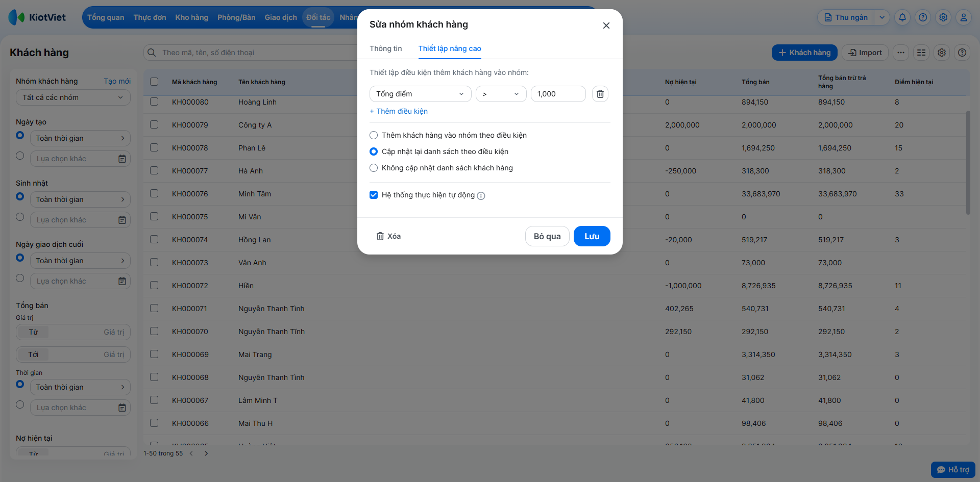Select radio Cập nhật lại danh sách theo điều kiện
The image size is (980, 482).
click(x=374, y=151)
